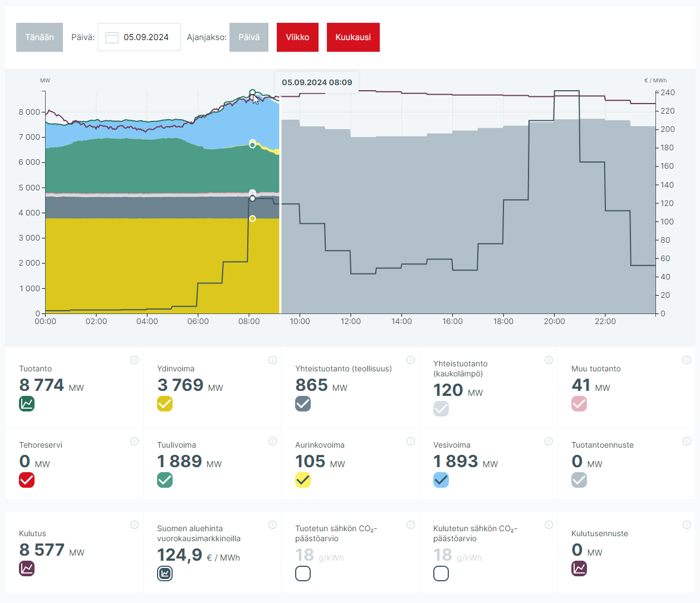This screenshot has width=700, height=603.
Task: Uncheck the blue Vesivoima checkbox
Action: pos(441,480)
